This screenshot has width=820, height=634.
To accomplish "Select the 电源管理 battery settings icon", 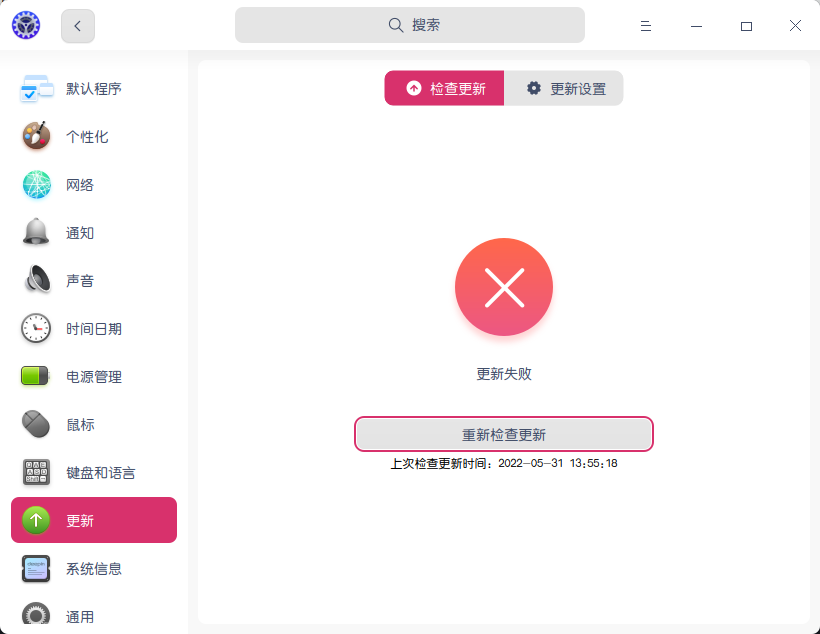I will [x=36, y=376].
